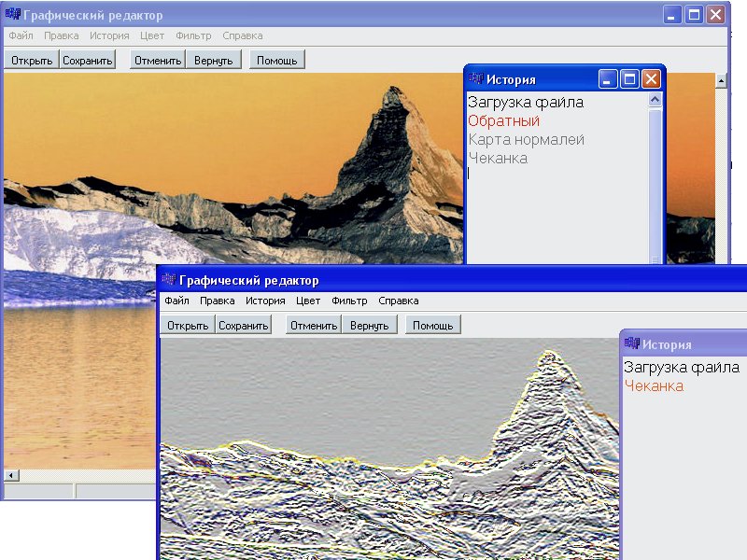Maximize the back editor window

pos(694,15)
